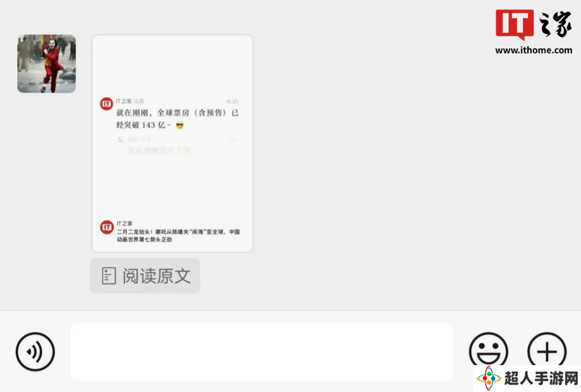
Task: Click the IT之家 山东 username label
Action: 130,101
